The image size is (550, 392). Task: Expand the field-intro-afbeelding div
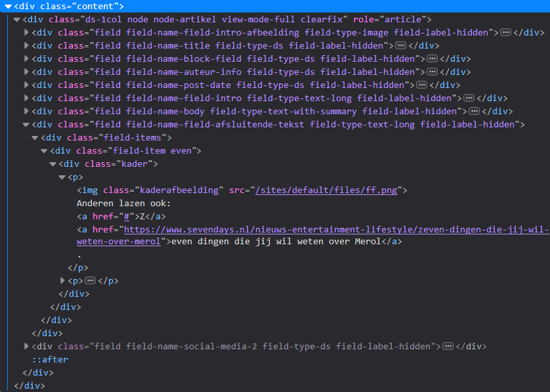pyautogui.click(x=26, y=33)
